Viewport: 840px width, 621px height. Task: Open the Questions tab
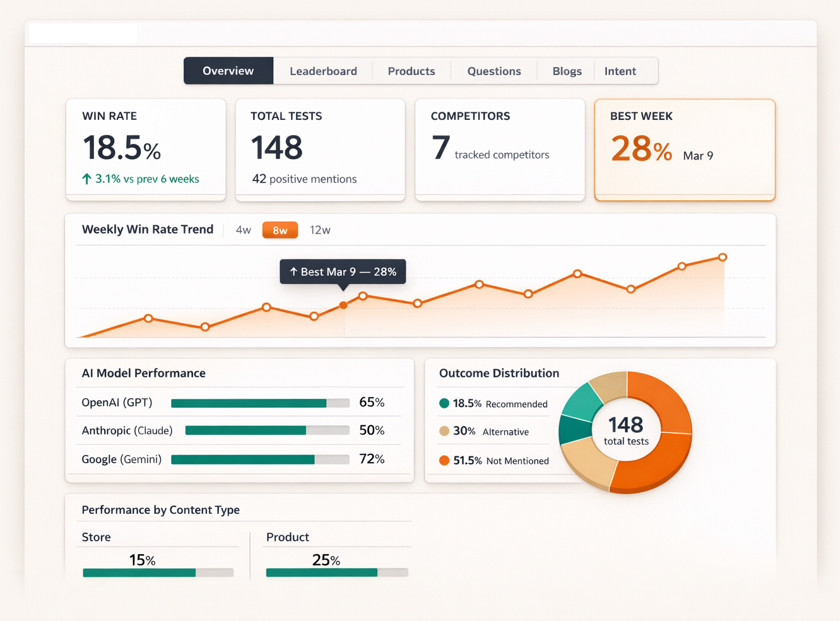pos(494,71)
